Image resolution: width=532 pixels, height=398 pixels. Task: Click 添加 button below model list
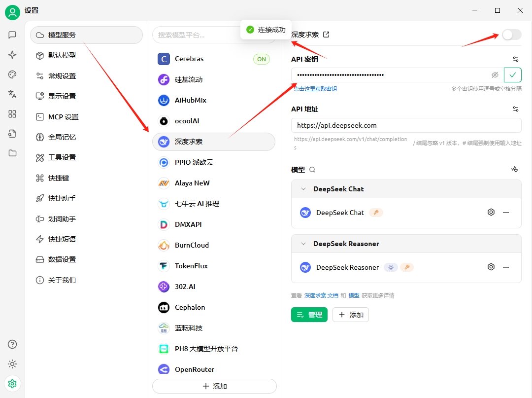[351, 315]
